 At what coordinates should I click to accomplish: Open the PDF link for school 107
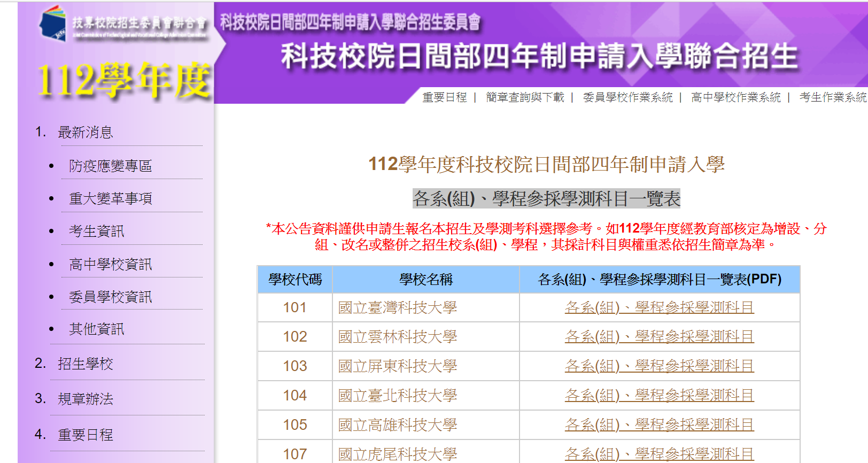(x=660, y=454)
